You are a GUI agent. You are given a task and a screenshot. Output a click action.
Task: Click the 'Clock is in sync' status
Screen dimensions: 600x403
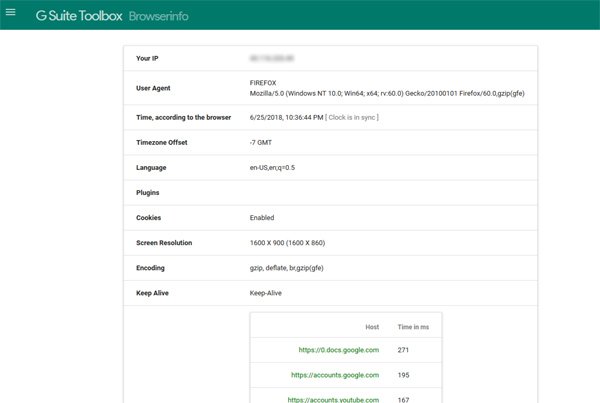pos(352,117)
